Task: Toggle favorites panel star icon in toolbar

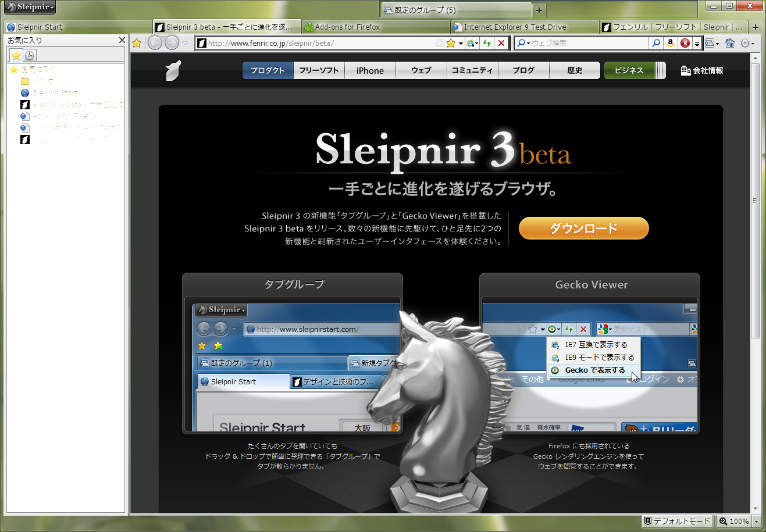Action: (x=137, y=43)
